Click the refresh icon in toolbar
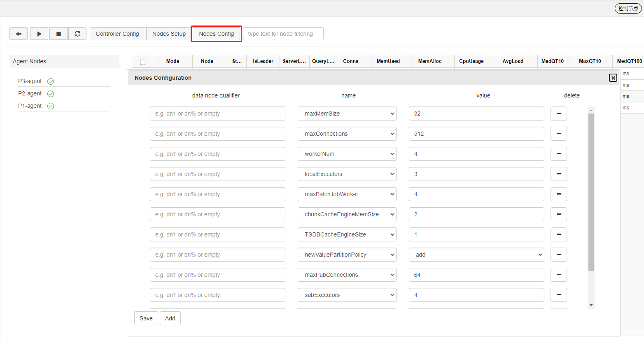 [77, 34]
